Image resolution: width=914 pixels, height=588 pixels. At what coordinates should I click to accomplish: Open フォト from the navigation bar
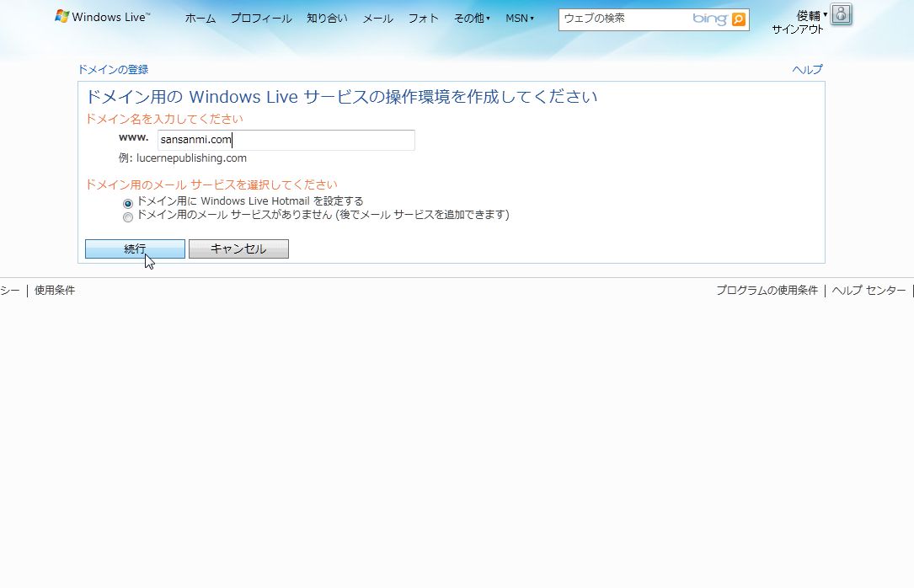pos(423,19)
